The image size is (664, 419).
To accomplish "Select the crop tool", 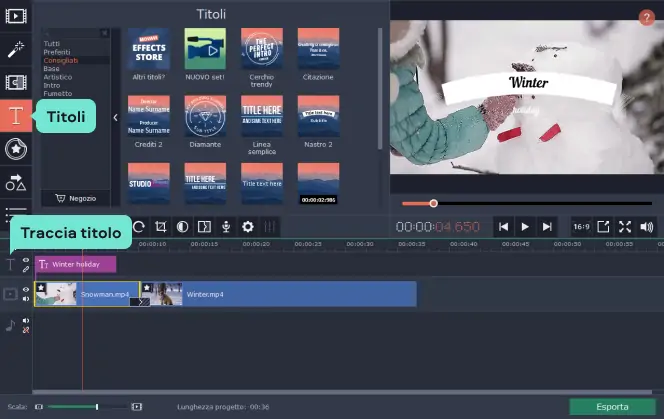I will 160,227.
